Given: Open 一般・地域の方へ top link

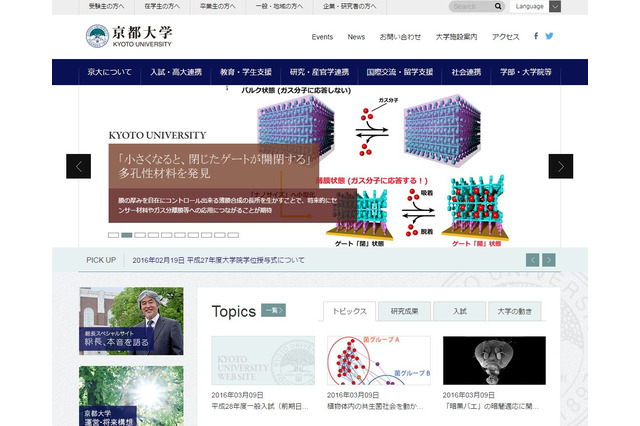Looking at the screenshot, I should (280, 7).
